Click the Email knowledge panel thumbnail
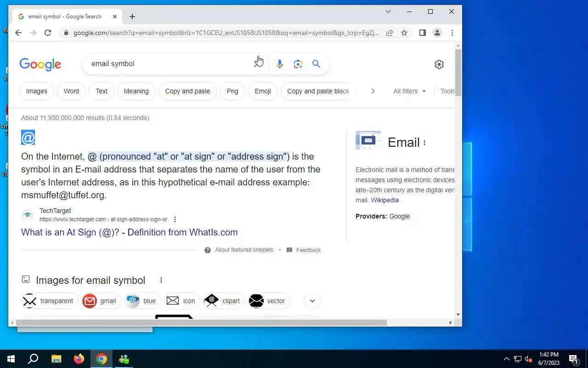588x368 pixels. click(368, 141)
